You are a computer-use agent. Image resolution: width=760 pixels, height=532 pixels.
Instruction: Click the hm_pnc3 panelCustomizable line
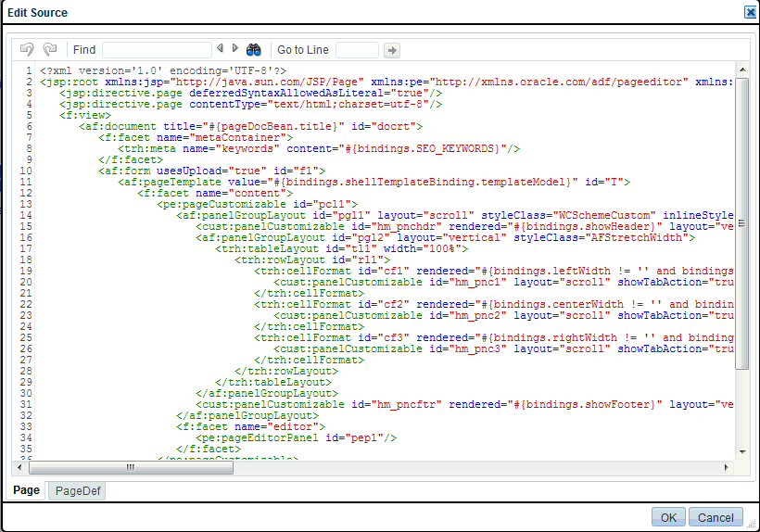[503, 348]
